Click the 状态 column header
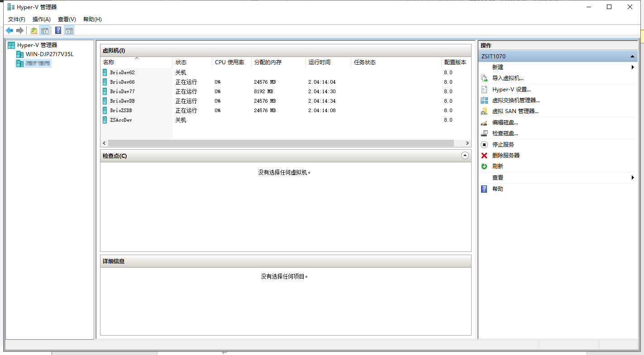 pos(192,62)
